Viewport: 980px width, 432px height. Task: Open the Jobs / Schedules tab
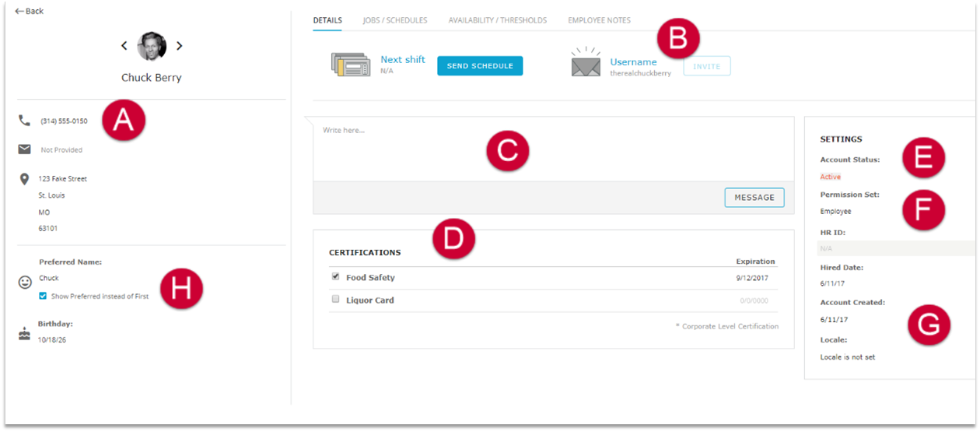pyautogui.click(x=394, y=20)
